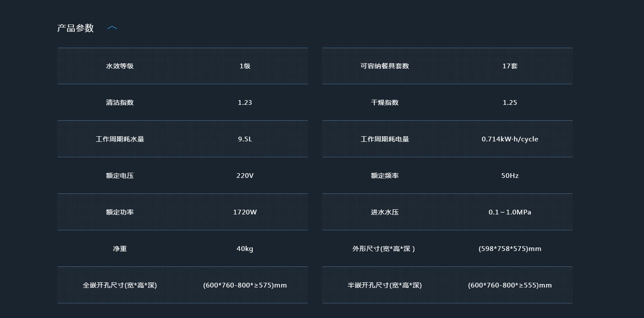644x318 pixels.
Task: Select the 全嵌开孔尺寸(宽*高*深) label
Action: pos(120,285)
